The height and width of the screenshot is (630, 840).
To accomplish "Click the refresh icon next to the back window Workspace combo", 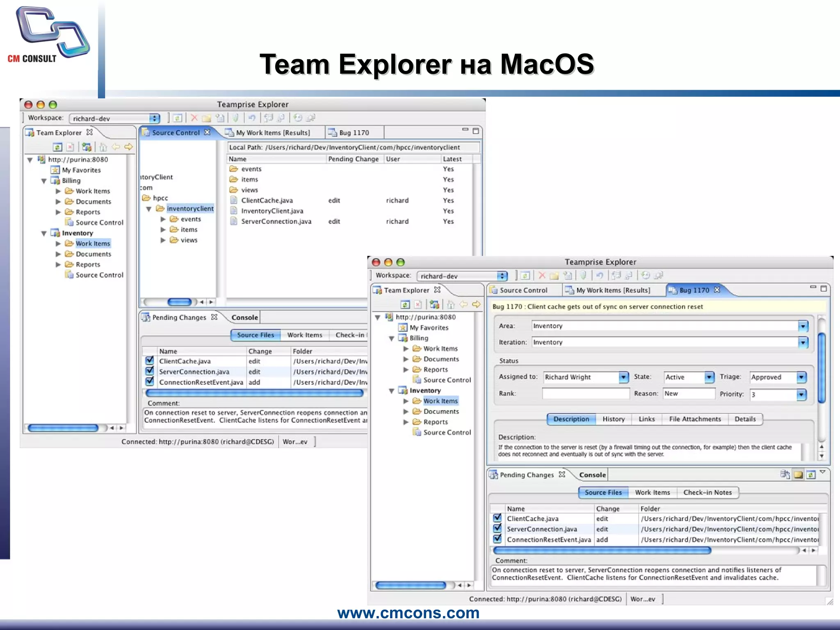I will 177,118.
